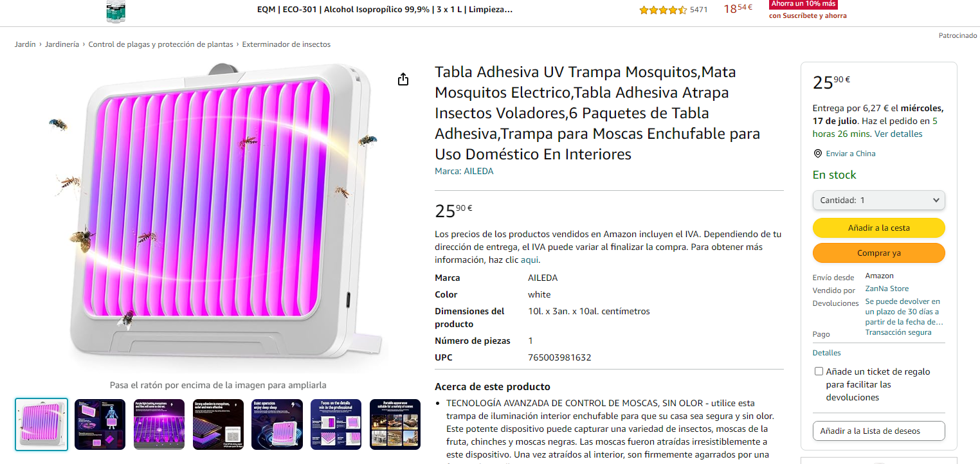The height and width of the screenshot is (464, 980).
Task: Select the third thumbnail showing purple grid
Action: pyautogui.click(x=159, y=424)
